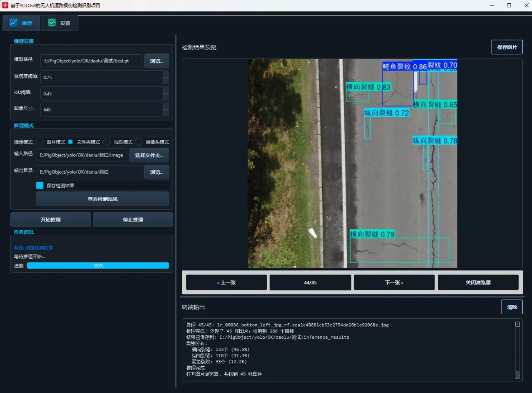This screenshot has width=532, height=393.
Task: Click the 检测结果预览 heading
Action: pos(199,47)
